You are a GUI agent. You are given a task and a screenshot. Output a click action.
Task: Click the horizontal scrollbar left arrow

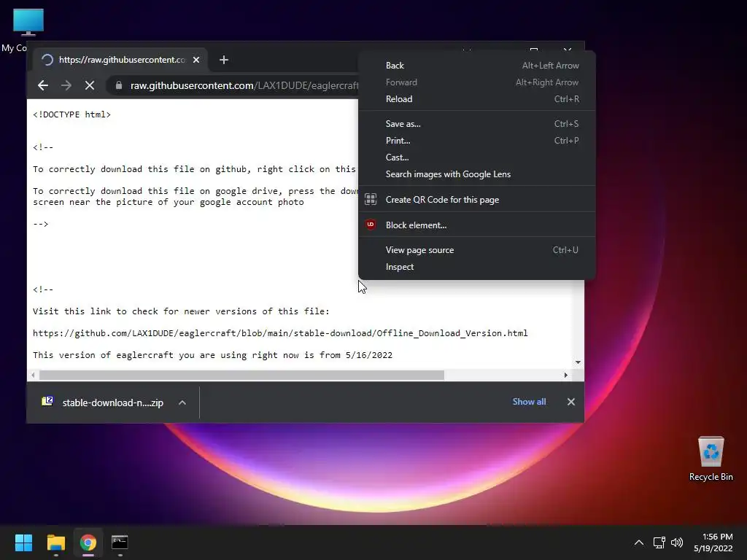33,376
